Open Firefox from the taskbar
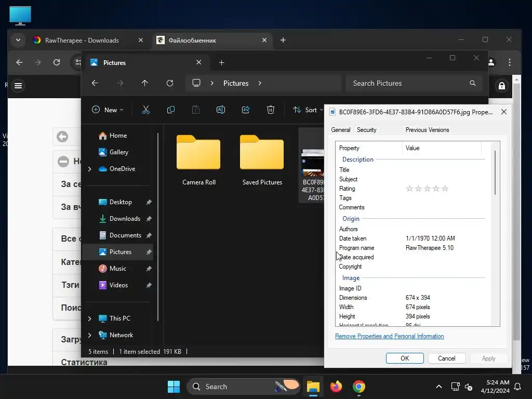The image size is (532, 399). point(336,387)
